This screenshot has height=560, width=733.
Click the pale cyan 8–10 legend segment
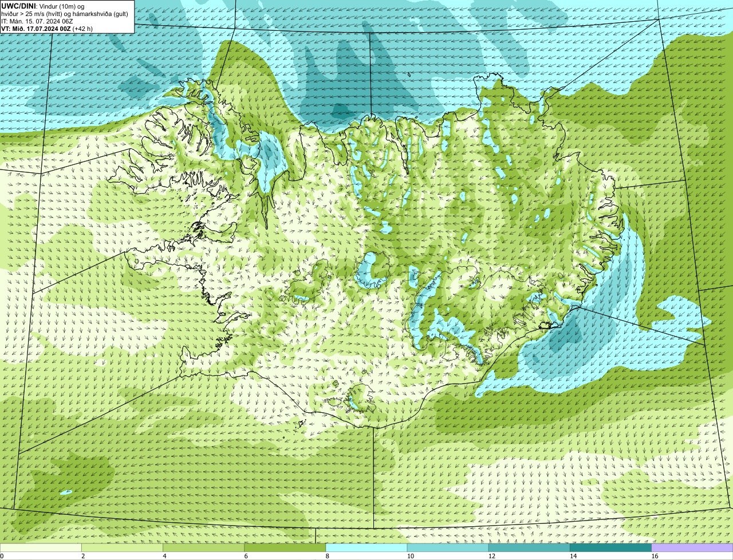point(366,547)
